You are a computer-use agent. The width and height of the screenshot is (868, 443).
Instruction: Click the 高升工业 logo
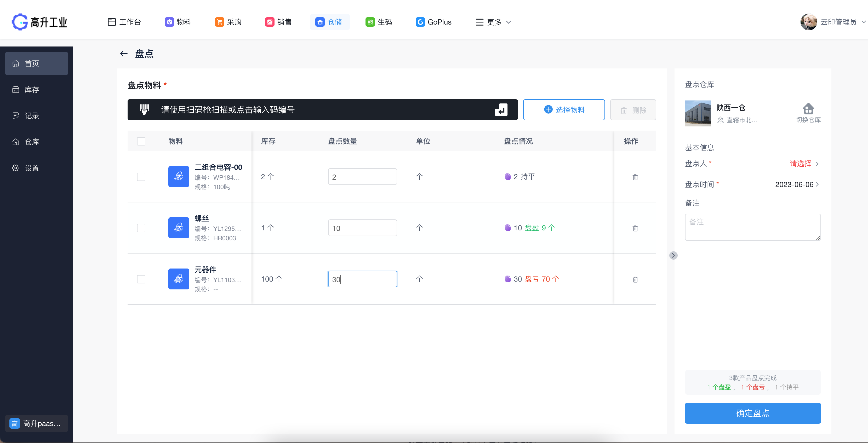[39, 22]
